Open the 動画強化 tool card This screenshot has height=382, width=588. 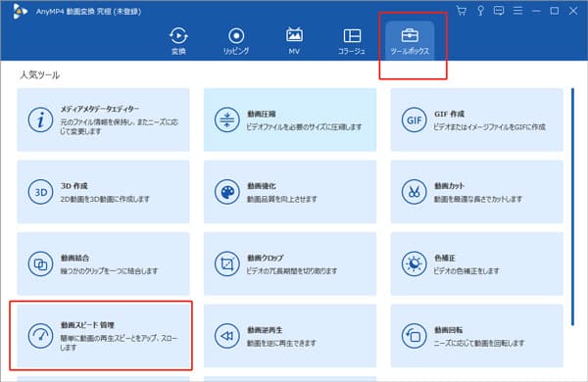click(290, 192)
